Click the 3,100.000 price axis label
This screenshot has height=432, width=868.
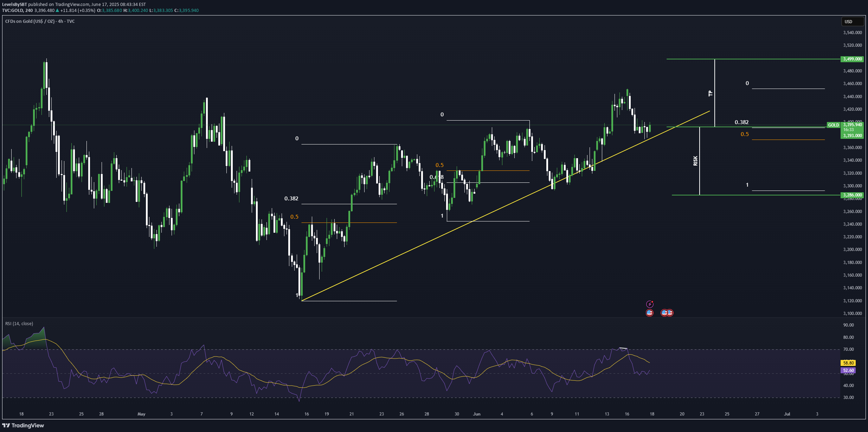click(853, 314)
